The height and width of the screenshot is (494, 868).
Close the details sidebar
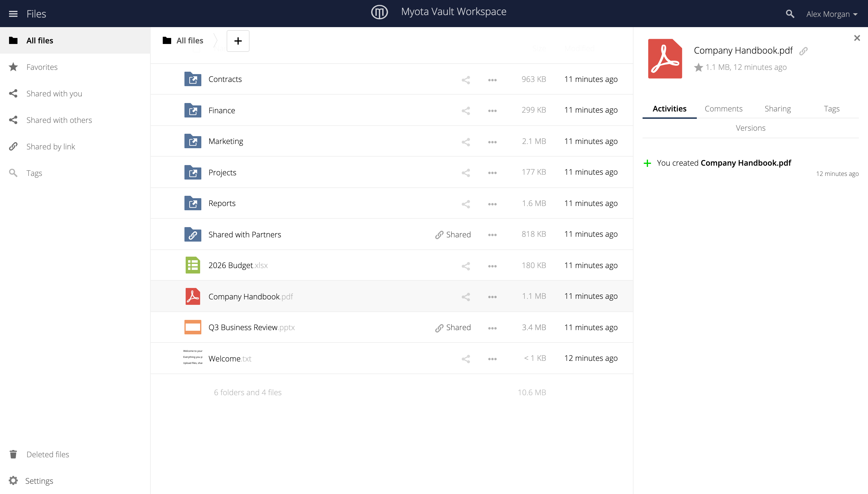pos(857,38)
